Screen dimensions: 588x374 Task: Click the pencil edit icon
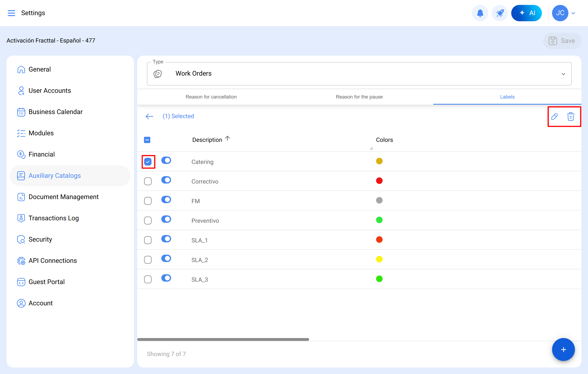pyautogui.click(x=554, y=117)
